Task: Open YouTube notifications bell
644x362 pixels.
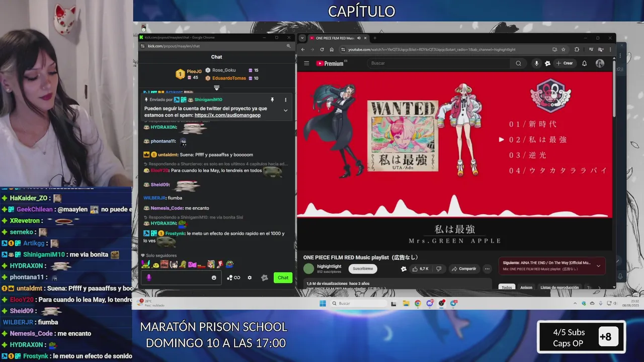Action: (x=584, y=63)
